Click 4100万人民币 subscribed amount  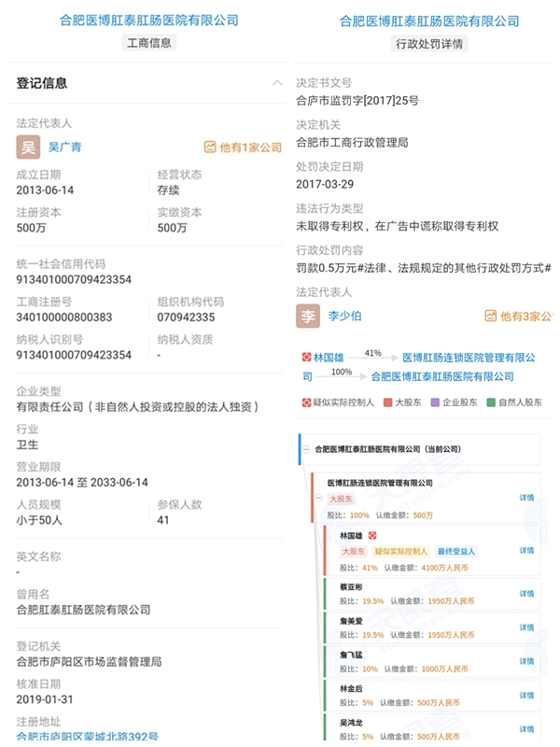pyautogui.click(x=445, y=568)
